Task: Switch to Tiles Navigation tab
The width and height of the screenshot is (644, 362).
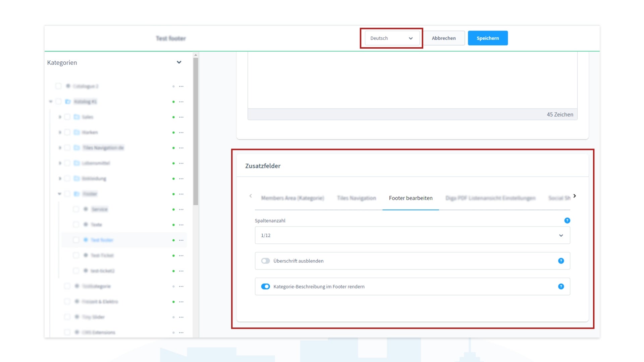Action: click(357, 198)
